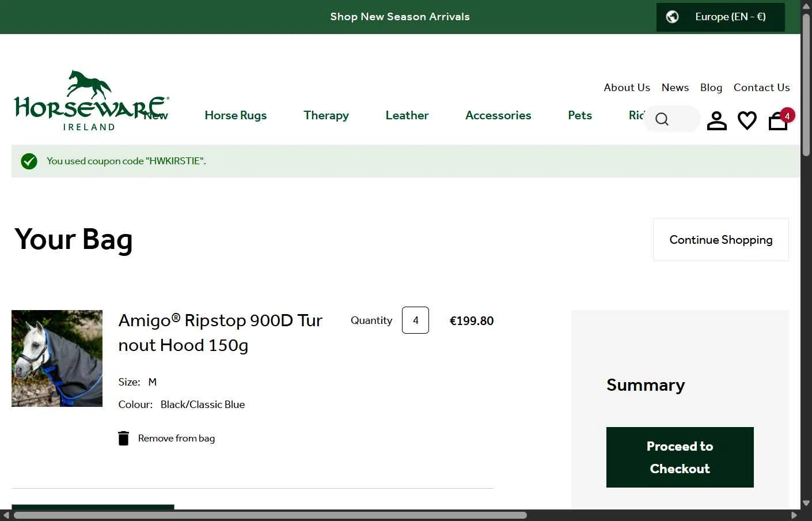Viewport: 812px width, 521px height.
Task: Open the Contact Us link
Action: click(x=761, y=88)
